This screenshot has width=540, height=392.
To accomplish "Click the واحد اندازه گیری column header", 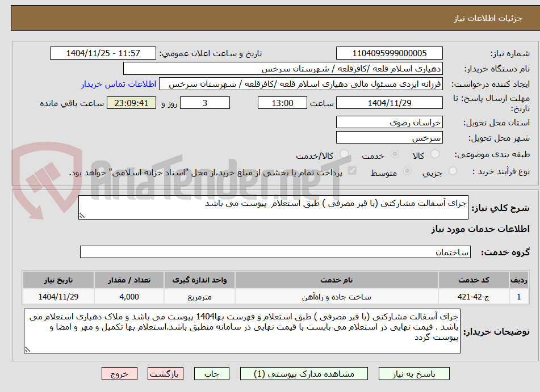I will click(x=200, y=280).
